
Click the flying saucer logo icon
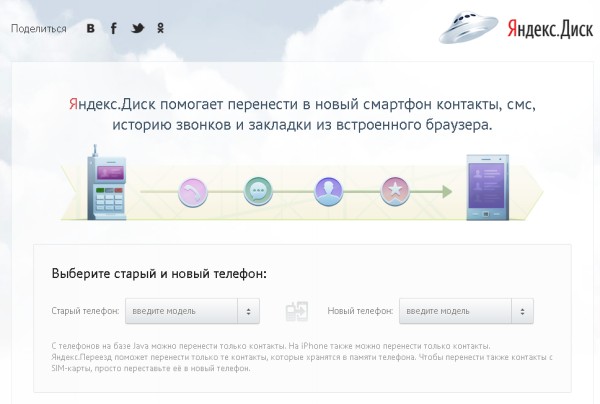click(x=468, y=27)
